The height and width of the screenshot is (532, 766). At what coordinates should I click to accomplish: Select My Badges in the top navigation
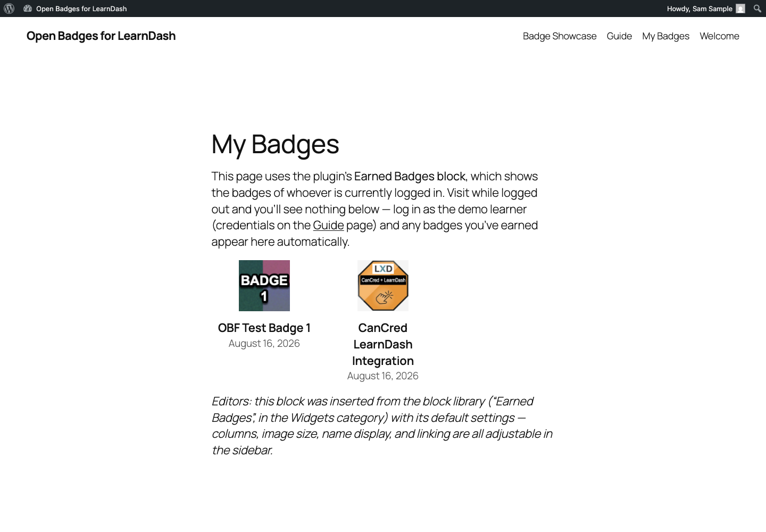pyautogui.click(x=665, y=36)
